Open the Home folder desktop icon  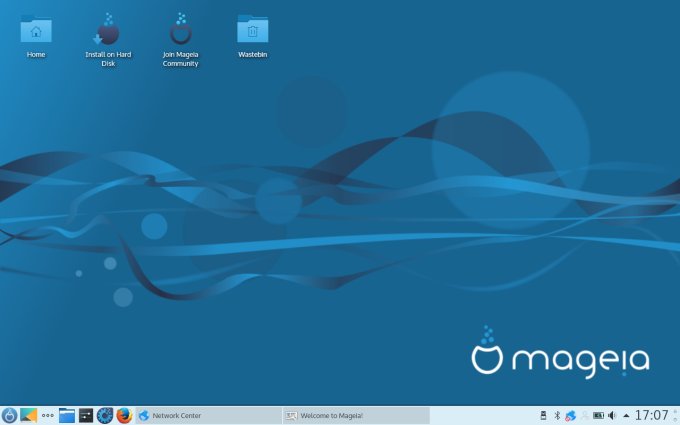click(x=36, y=37)
